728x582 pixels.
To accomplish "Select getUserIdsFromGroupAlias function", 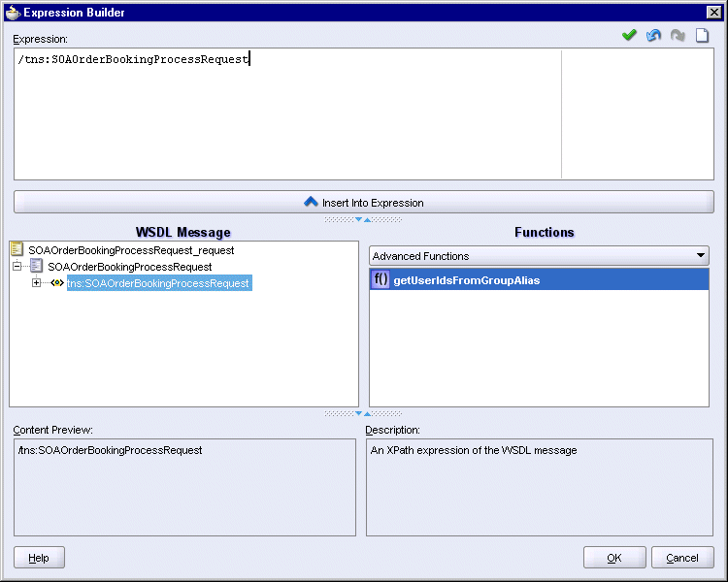I will click(539, 279).
